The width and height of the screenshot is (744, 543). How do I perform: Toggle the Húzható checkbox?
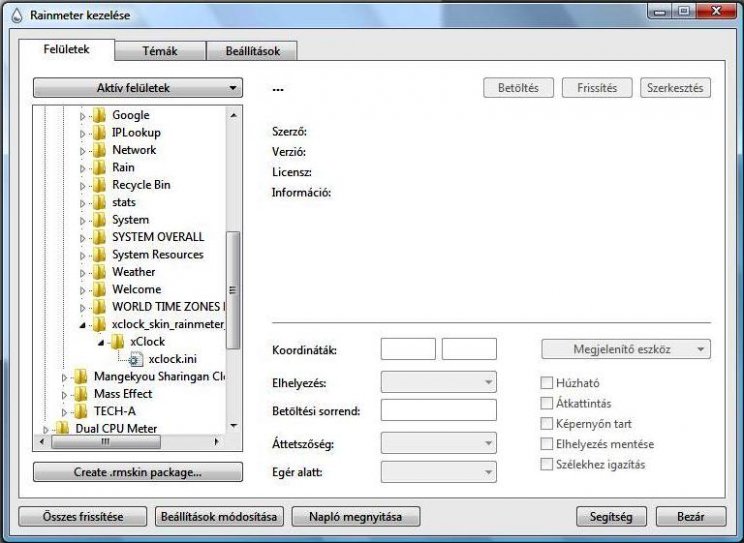pos(547,383)
